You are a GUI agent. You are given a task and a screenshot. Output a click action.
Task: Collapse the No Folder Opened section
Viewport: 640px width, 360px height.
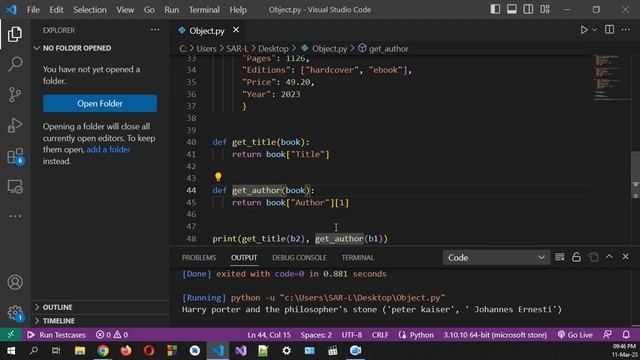77,48
